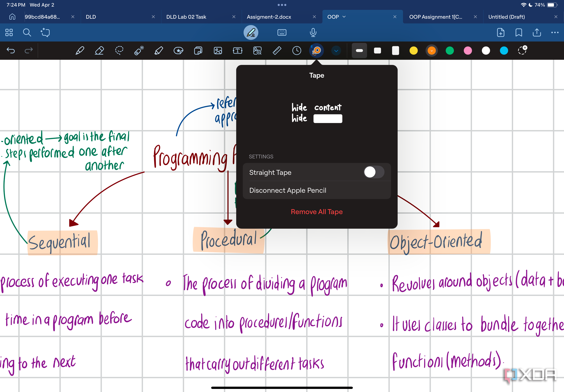Screen dimensions: 564x392
Task: Open the thumbnails grid view
Action: click(x=9, y=32)
